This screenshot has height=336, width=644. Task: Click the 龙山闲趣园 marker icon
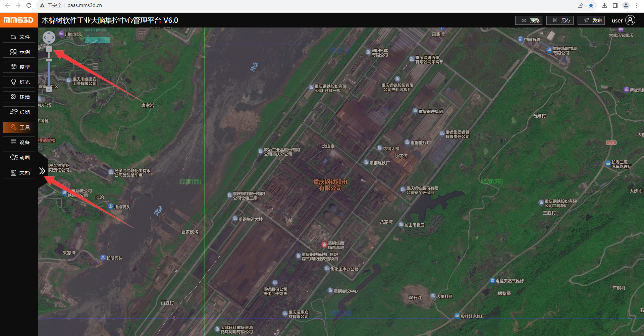coord(400,225)
